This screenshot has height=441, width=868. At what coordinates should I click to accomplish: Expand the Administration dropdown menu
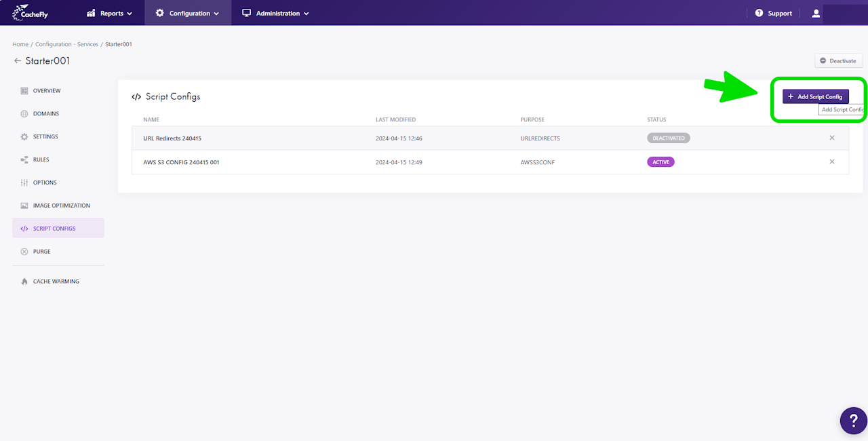pos(276,13)
